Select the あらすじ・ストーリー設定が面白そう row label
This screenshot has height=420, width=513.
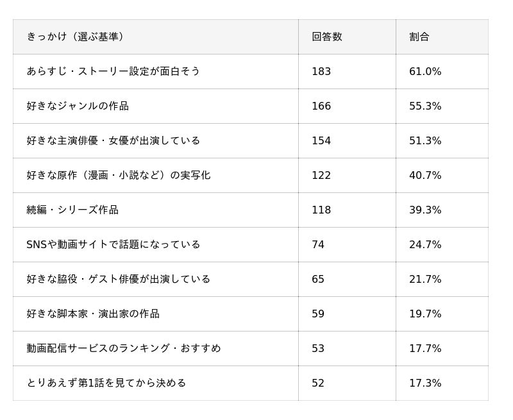coord(114,71)
